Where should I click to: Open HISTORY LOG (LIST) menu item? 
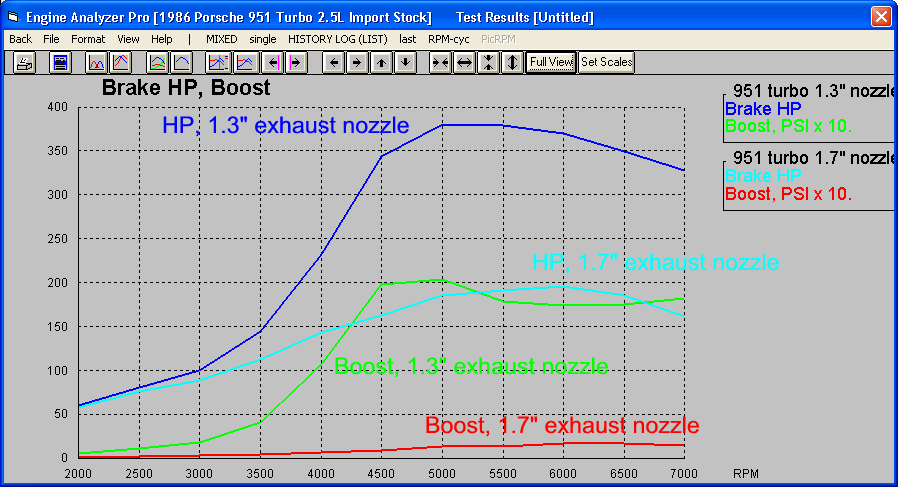click(338, 39)
